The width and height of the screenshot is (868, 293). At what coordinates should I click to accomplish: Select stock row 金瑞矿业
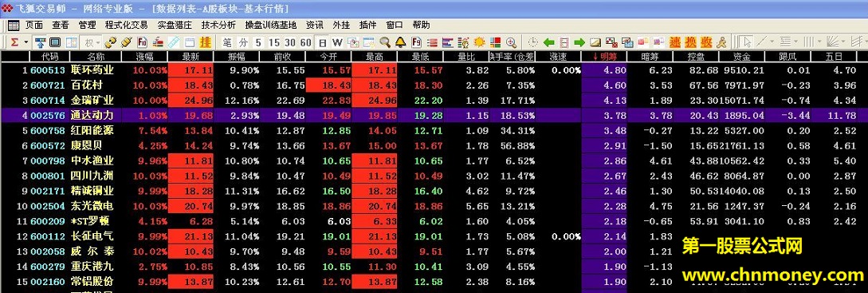click(434, 101)
